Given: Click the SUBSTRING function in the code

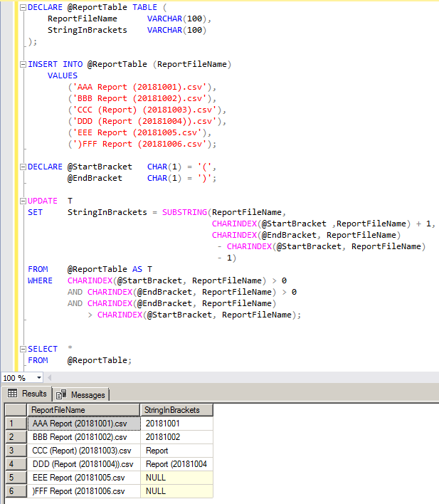Looking at the screenshot, I should [x=185, y=212].
